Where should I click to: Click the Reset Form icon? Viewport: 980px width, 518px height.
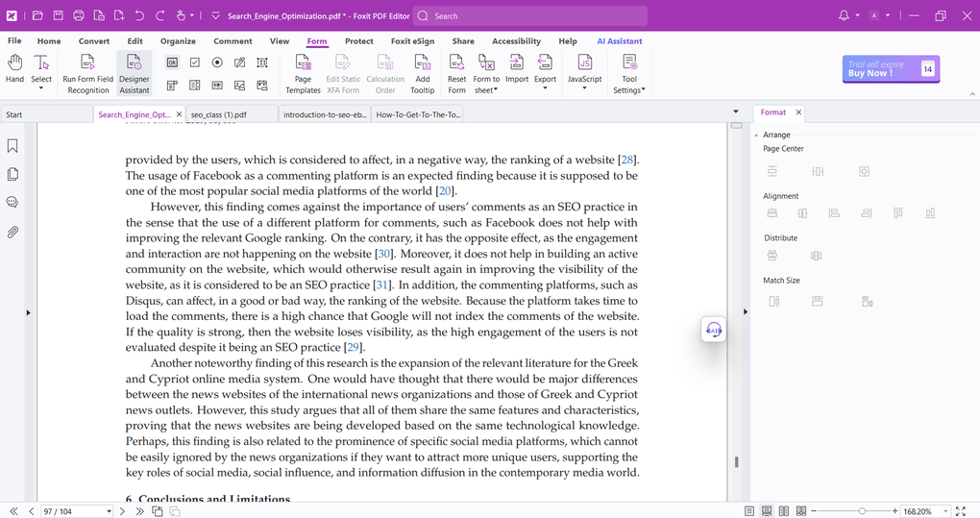click(456, 73)
